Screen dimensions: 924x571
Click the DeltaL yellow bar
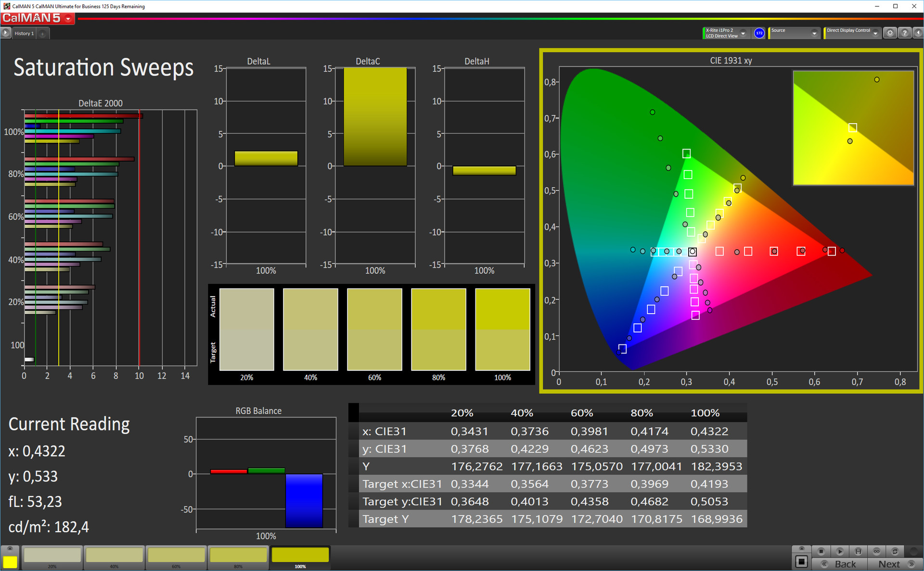pos(266,159)
